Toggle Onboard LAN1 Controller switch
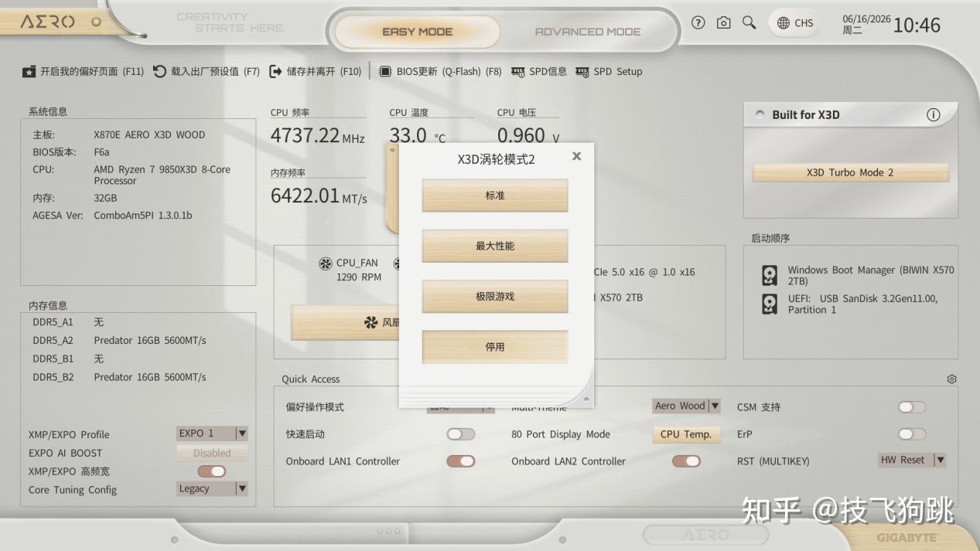Viewport: 980px width, 551px height. pos(461,461)
